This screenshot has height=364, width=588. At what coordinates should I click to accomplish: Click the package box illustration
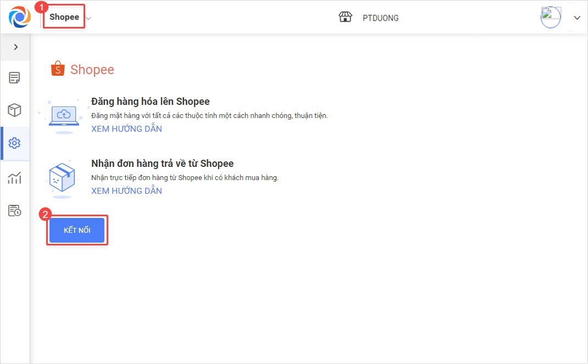(x=62, y=178)
